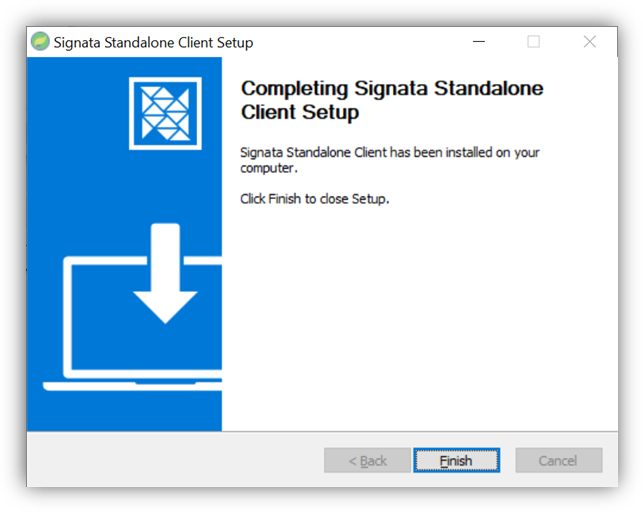Click the disabled Cancel button
This screenshot has width=643, height=512.
tap(558, 460)
